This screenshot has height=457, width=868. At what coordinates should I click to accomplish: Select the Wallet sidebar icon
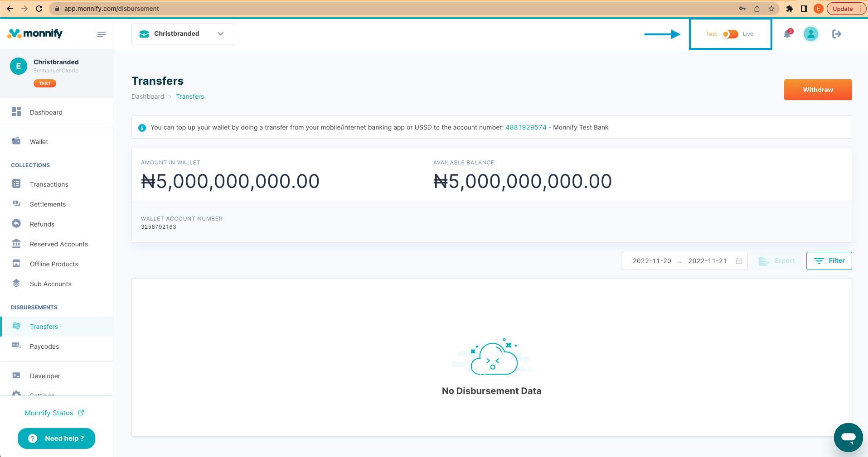[39, 141]
